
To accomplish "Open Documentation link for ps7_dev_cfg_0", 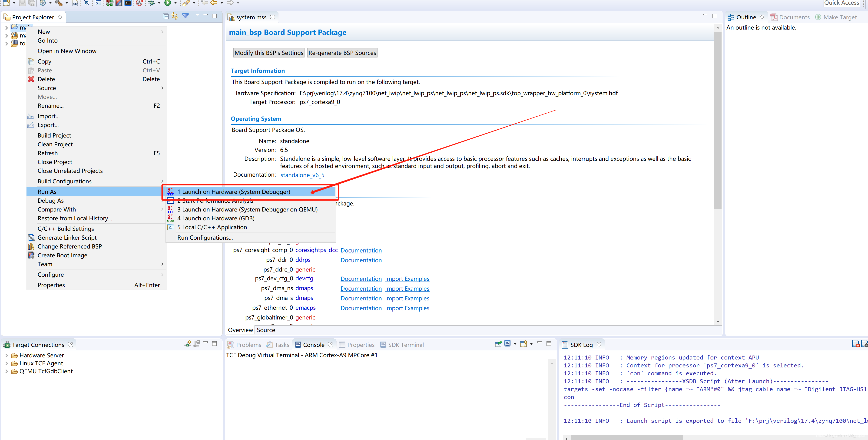I will [361, 279].
